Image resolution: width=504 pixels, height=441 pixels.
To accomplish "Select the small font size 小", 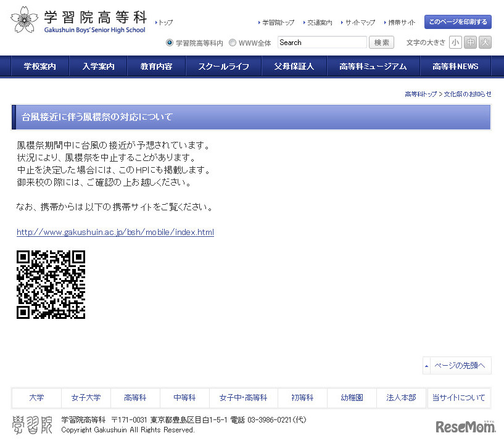I will (455, 42).
